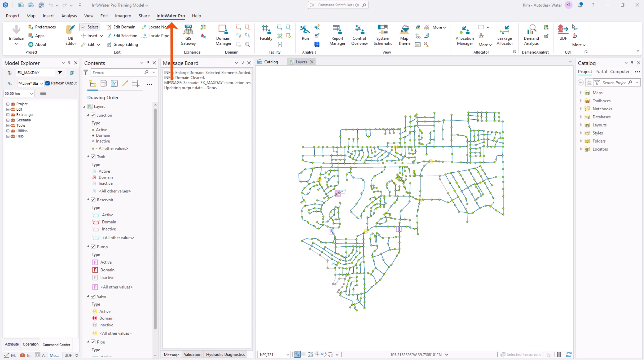644x360 pixels.
Task: Switch to the Hydraulic Diagnostics tab
Action: pos(225,354)
